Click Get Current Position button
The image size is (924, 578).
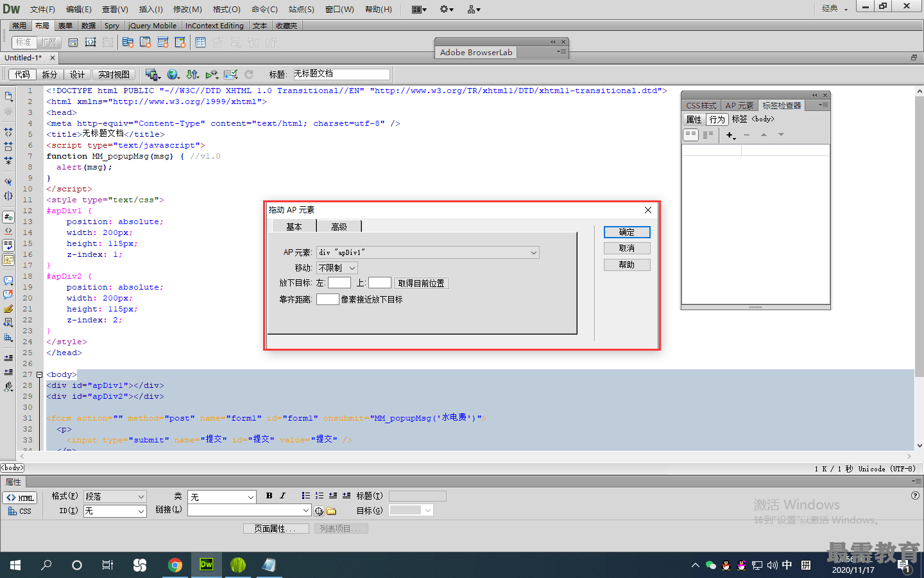pyautogui.click(x=422, y=283)
